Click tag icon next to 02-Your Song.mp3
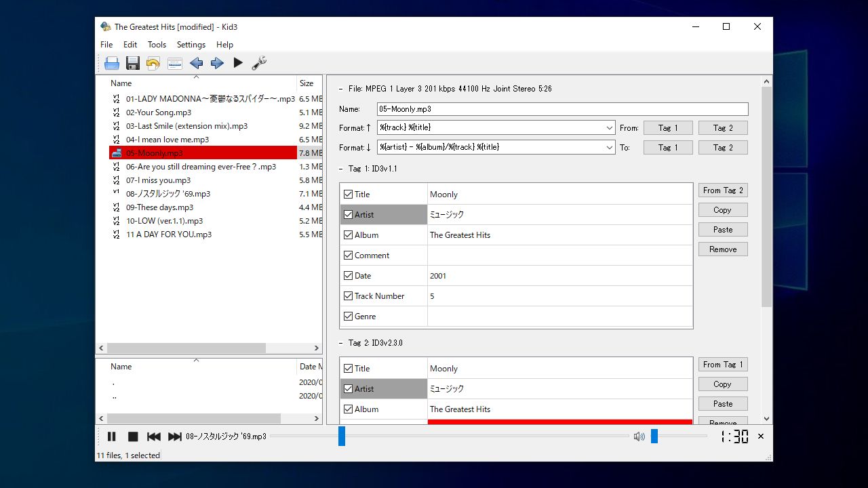Screen dimensions: 868x488 point(117,113)
